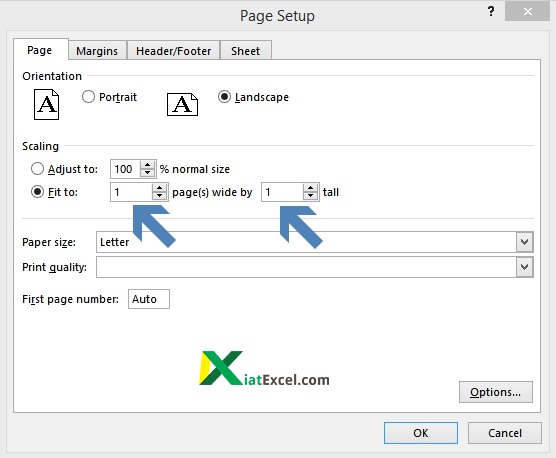Select the Landscape radio button
The image size is (556, 458).
click(224, 97)
